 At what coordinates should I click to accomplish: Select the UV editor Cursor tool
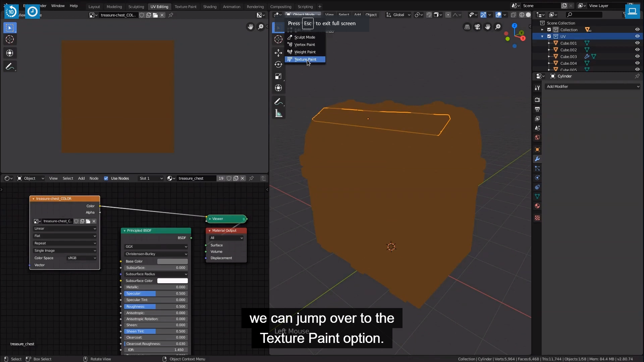click(x=10, y=39)
